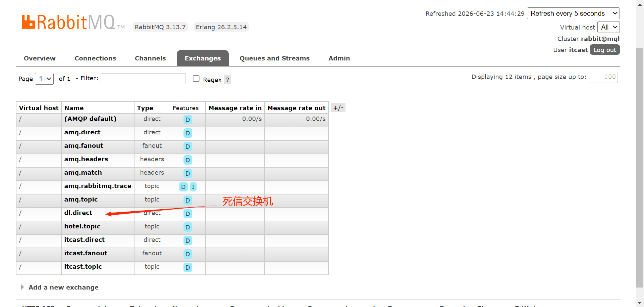Click the page size input field
Screen dimensions: 644x307
[603, 77]
